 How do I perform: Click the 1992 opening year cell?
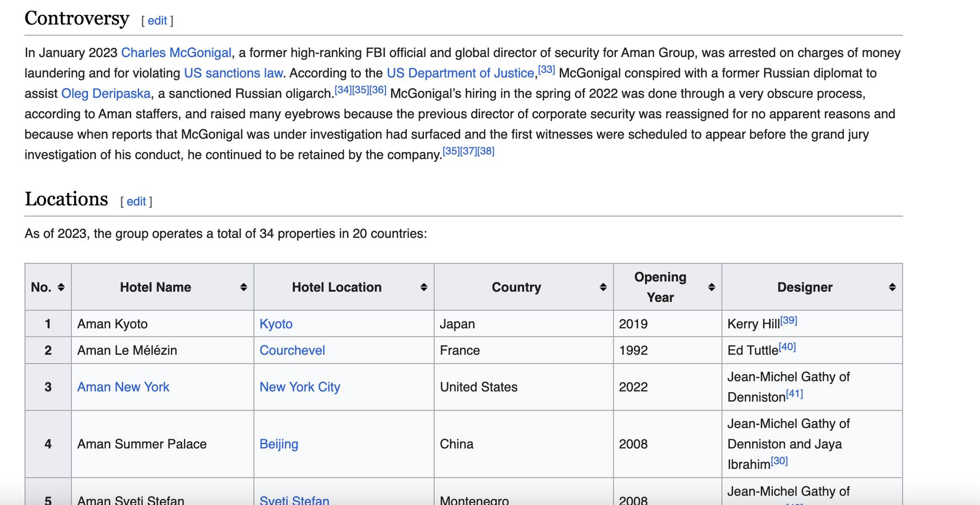(668, 350)
